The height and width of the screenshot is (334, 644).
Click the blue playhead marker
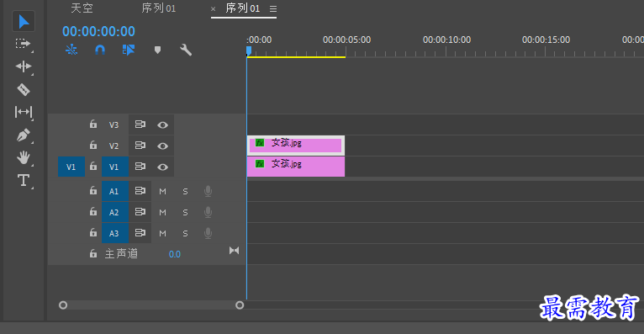click(x=249, y=51)
